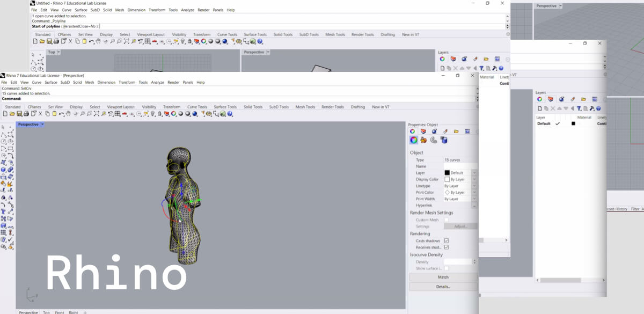Click Default layer black color swatch in Layers panel
644x314 pixels.
point(573,123)
